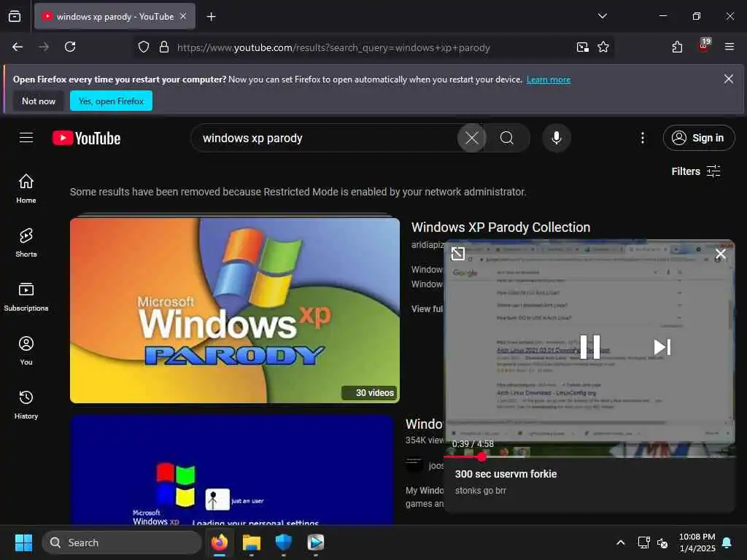
Task: Expand the miniplayer to full view
Action: (x=457, y=253)
